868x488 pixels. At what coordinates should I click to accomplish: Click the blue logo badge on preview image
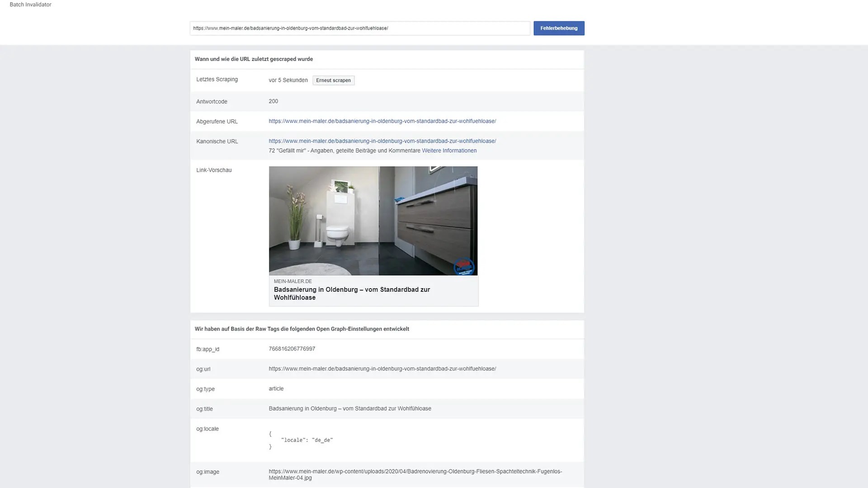(463, 266)
